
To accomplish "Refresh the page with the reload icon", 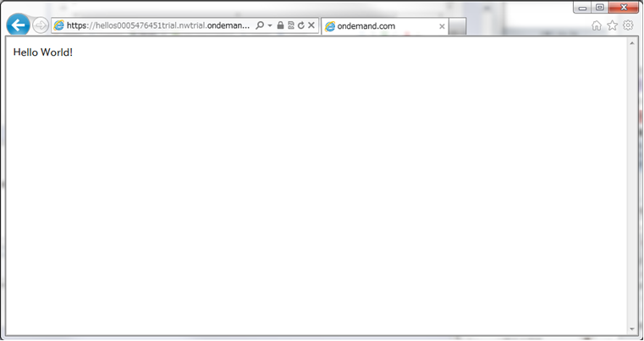I will [x=301, y=25].
